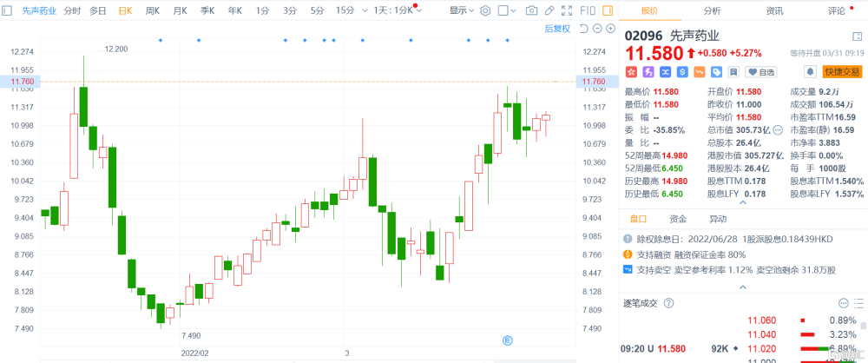Zoom out chart with minus icon
The width and height of the screenshot is (868, 363).
597,29
